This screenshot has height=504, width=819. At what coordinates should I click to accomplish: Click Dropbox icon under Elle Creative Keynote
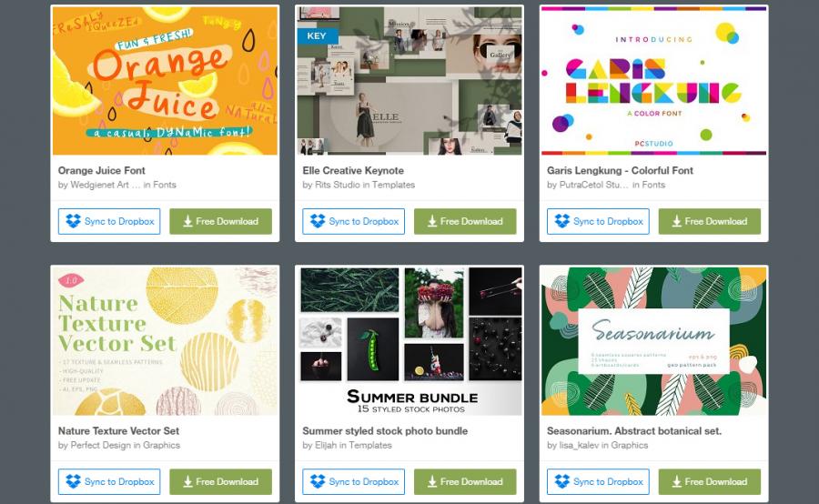tap(318, 221)
